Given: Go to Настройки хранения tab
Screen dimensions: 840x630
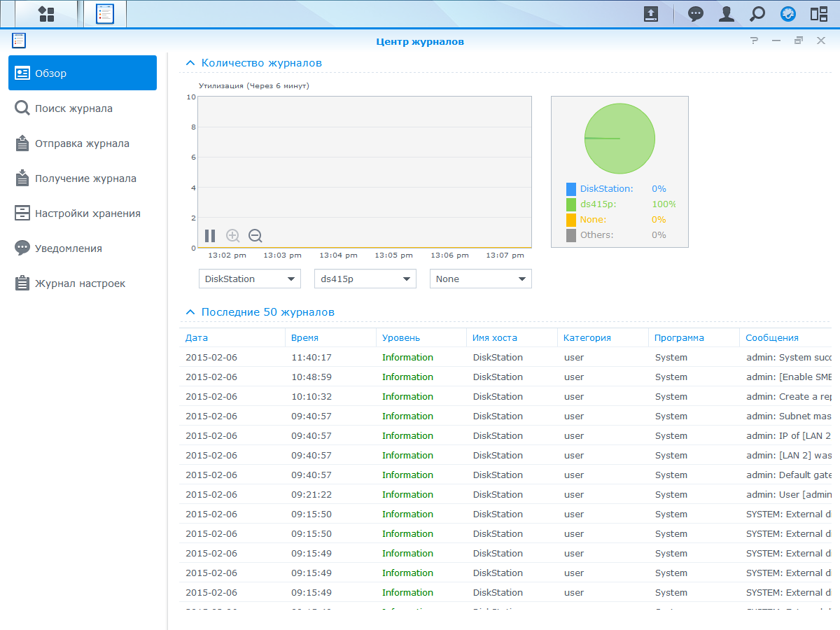Looking at the screenshot, I should pyautogui.click(x=87, y=213).
